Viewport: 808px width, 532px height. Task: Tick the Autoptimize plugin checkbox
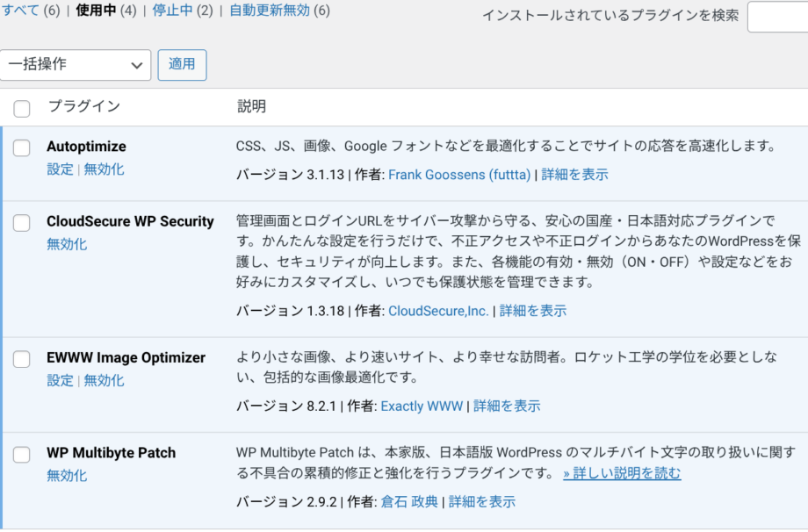pyautogui.click(x=22, y=148)
